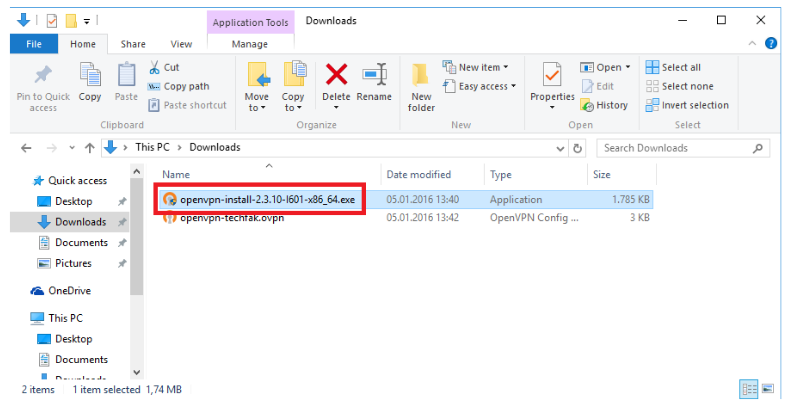Open the File tab
Viewport: 790px width, 413px height.
coord(34,44)
